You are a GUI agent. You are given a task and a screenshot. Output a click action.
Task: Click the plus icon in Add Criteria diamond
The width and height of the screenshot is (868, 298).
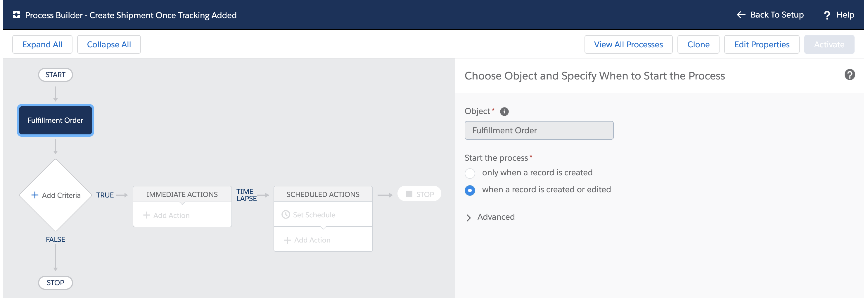point(35,195)
